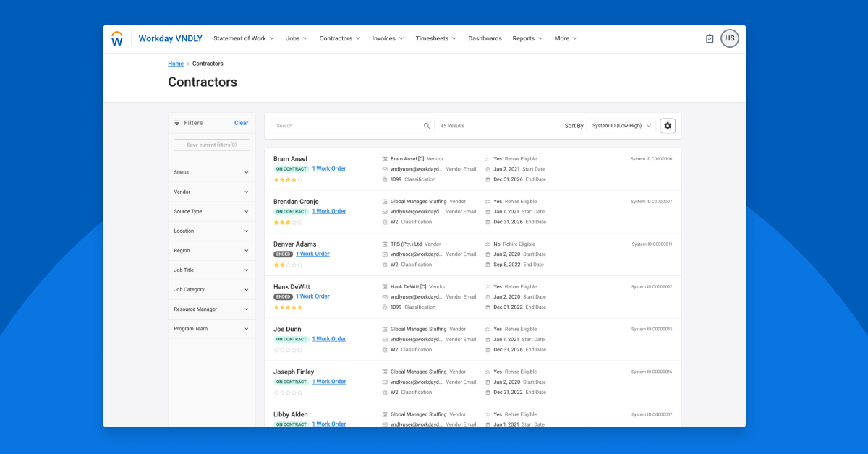Click Hank DeWitt's five-star rating
The image size is (868, 454).
pyautogui.click(x=288, y=307)
